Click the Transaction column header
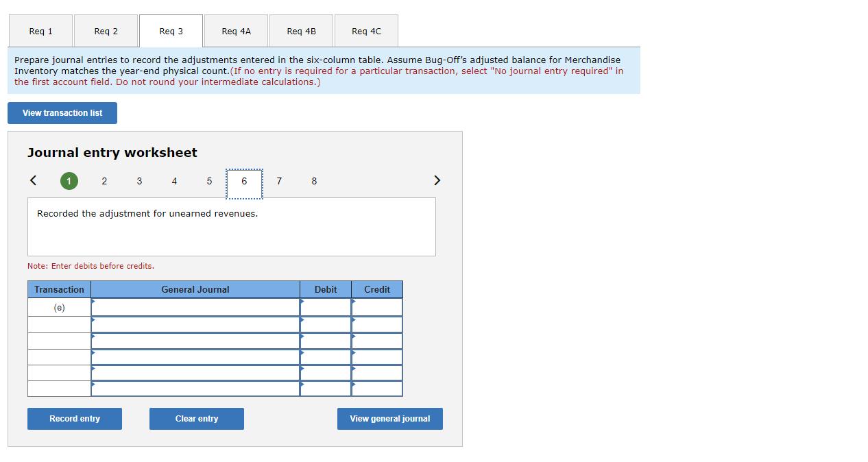This screenshot has width=868, height=462. click(x=60, y=289)
